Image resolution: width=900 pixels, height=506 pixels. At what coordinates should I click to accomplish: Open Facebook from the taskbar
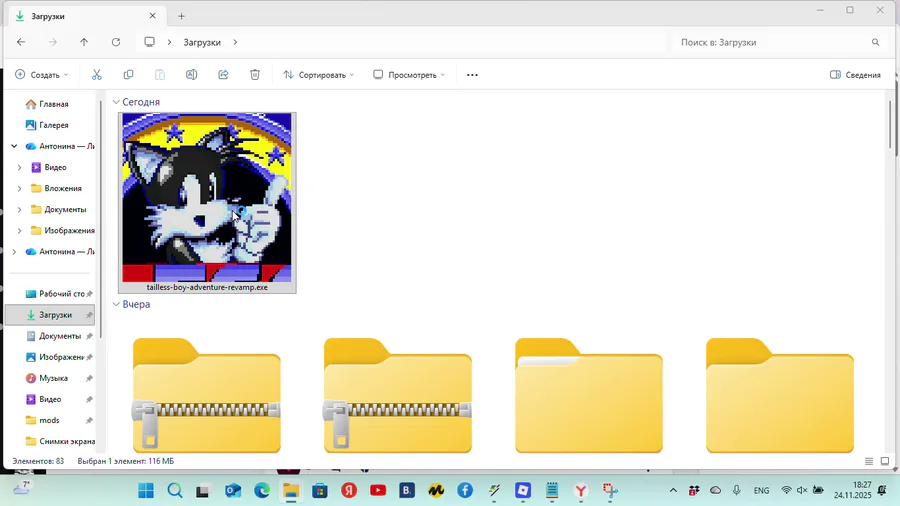(465, 491)
